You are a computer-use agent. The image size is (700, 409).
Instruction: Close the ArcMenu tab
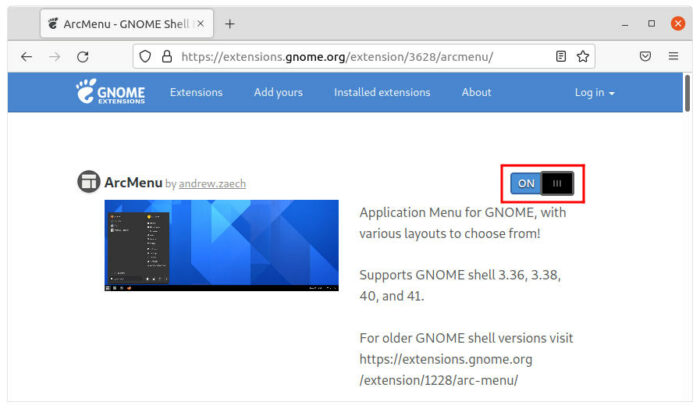201,24
